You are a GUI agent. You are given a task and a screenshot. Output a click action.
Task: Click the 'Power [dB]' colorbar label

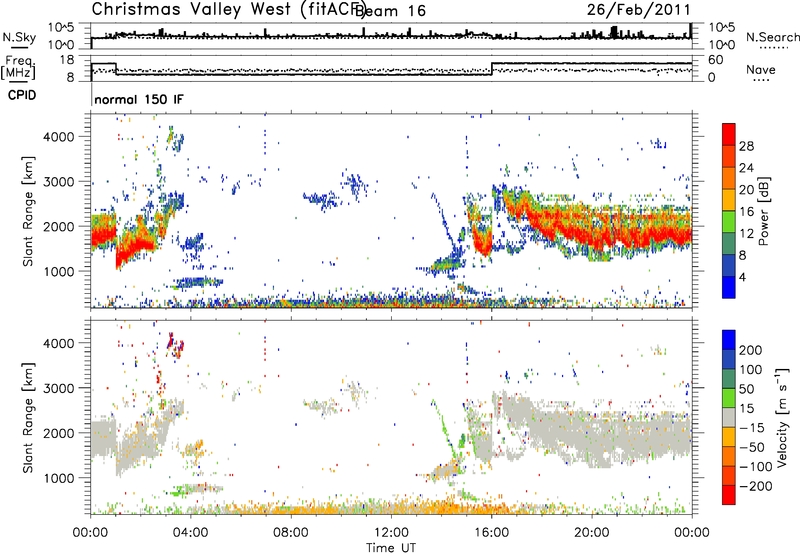tap(763, 211)
